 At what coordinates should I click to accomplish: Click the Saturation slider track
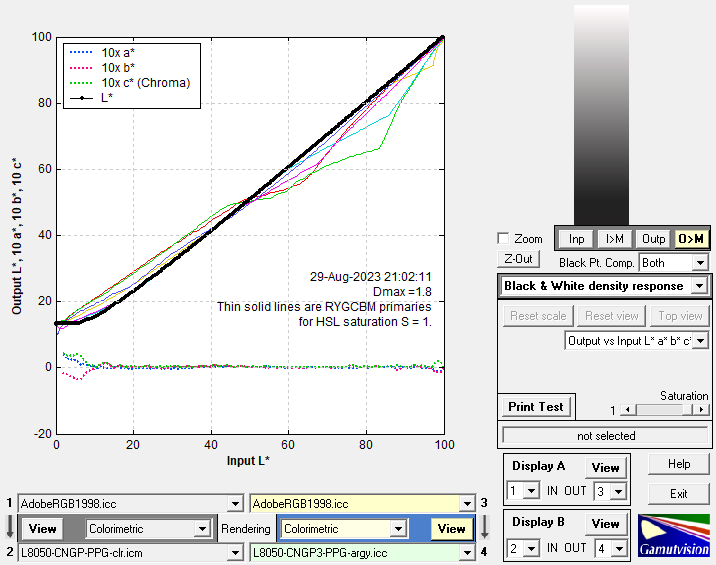(x=665, y=410)
